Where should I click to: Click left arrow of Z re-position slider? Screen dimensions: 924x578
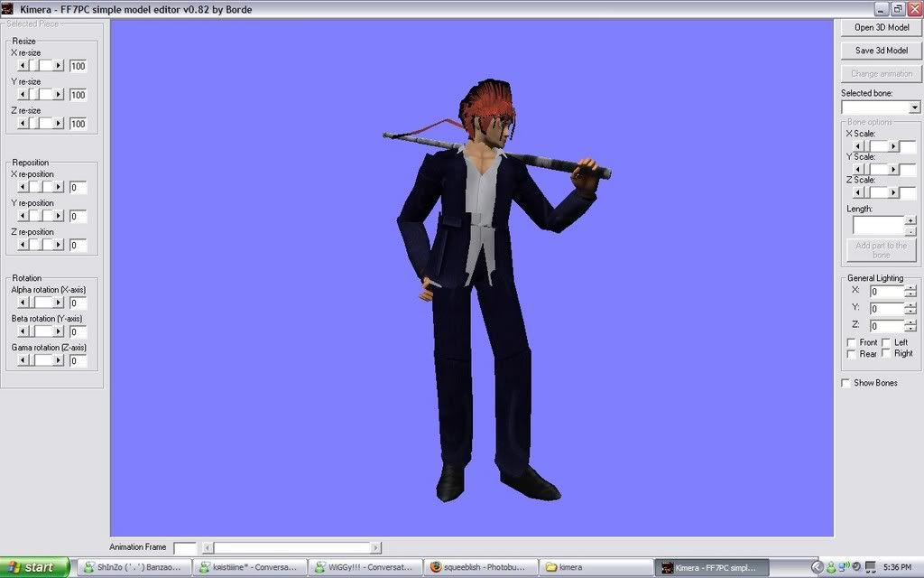pyautogui.click(x=23, y=245)
